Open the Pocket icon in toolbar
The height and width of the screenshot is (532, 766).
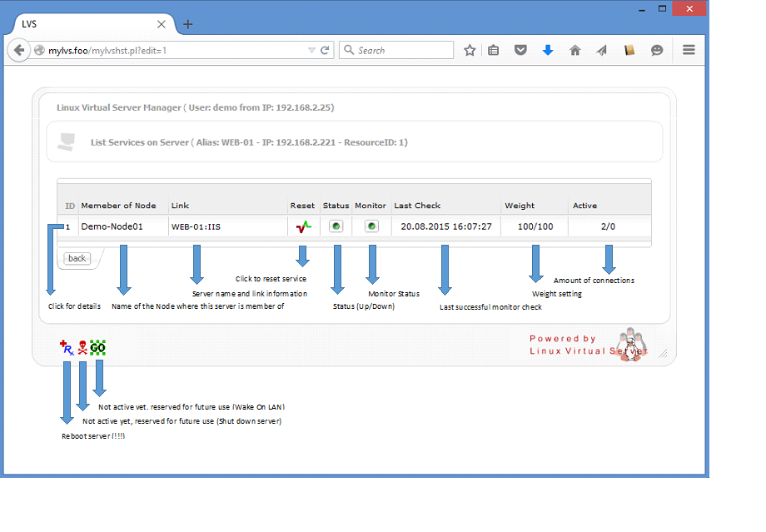click(x=520, y=50)
